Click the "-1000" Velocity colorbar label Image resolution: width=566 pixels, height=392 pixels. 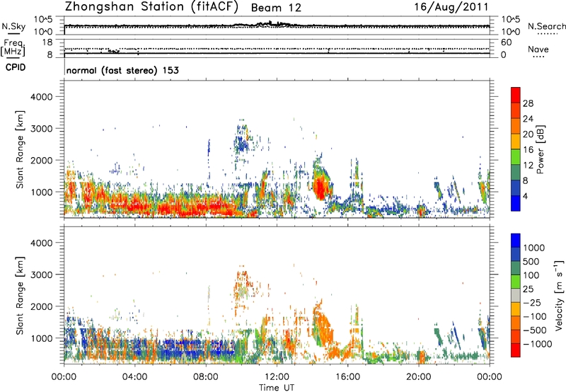click(x=537, y=344)
